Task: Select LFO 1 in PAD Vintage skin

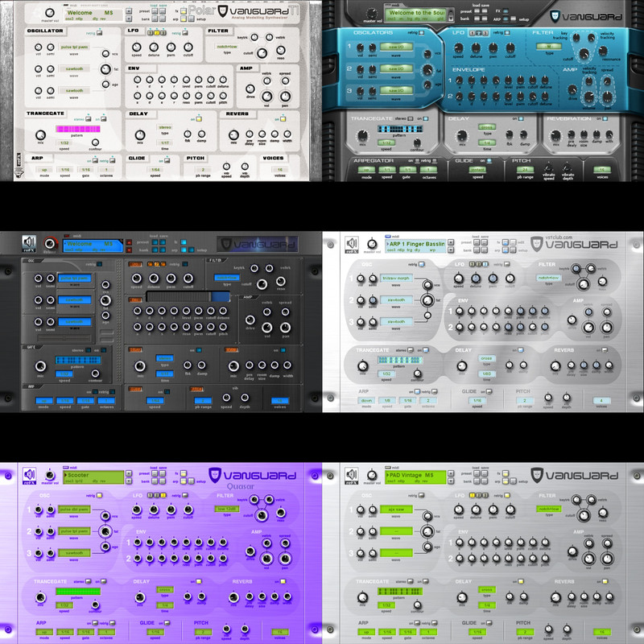Action: click(472, 495)
